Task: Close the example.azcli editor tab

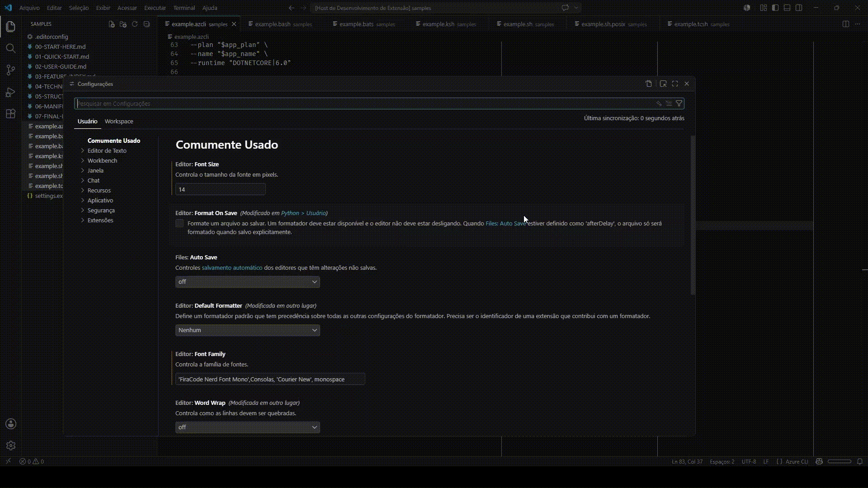Action: click(234, 24)
